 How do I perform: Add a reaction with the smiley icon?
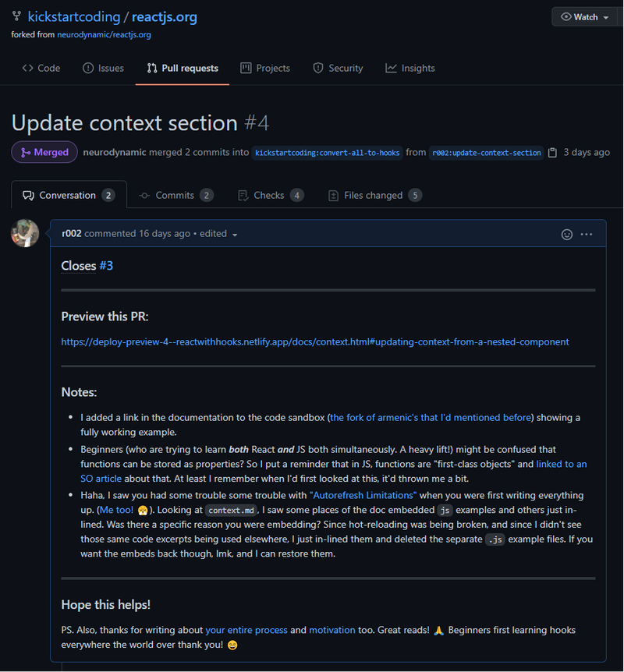pos(566,235)
